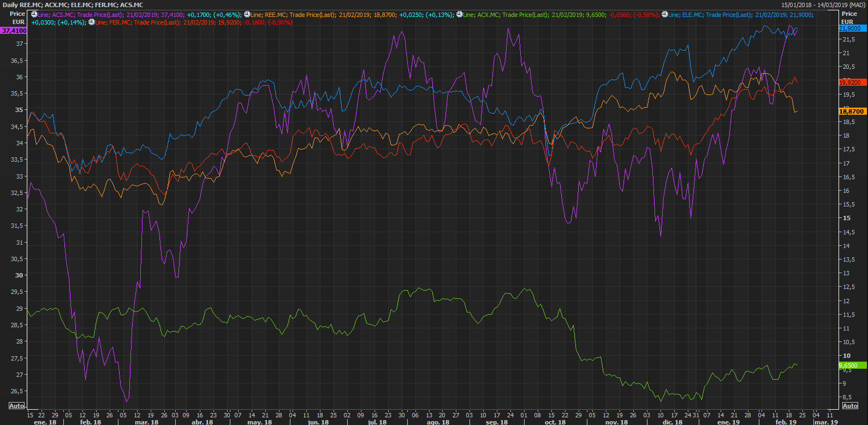Click the clock icon beside REE.MC legend

click(x=247, y=14)
